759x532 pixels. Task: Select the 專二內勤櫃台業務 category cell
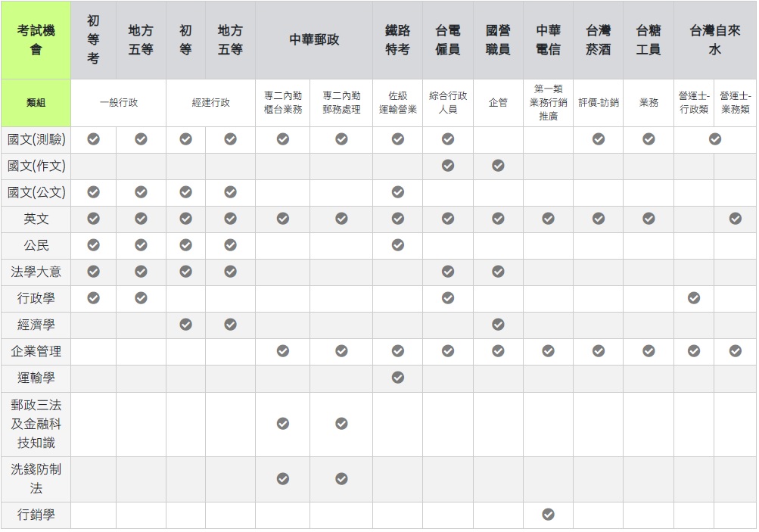tap(283, 103)
